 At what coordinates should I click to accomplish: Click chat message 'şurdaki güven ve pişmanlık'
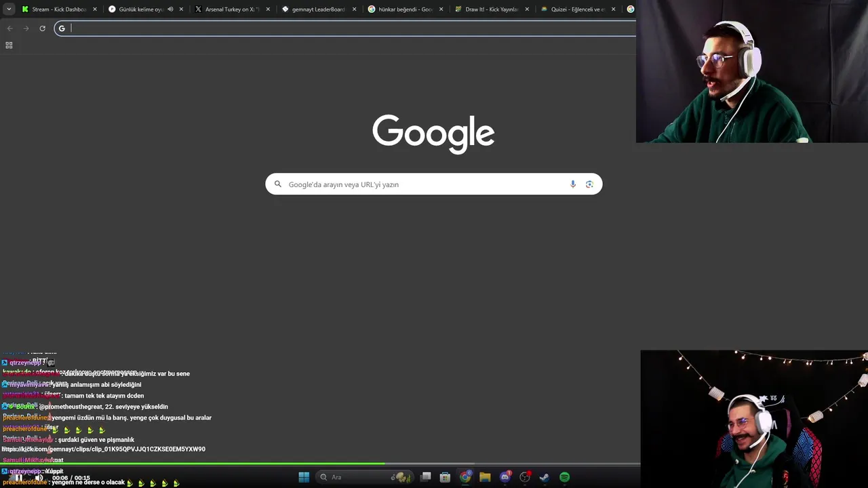pyautogui.click(x=96, y=440)
